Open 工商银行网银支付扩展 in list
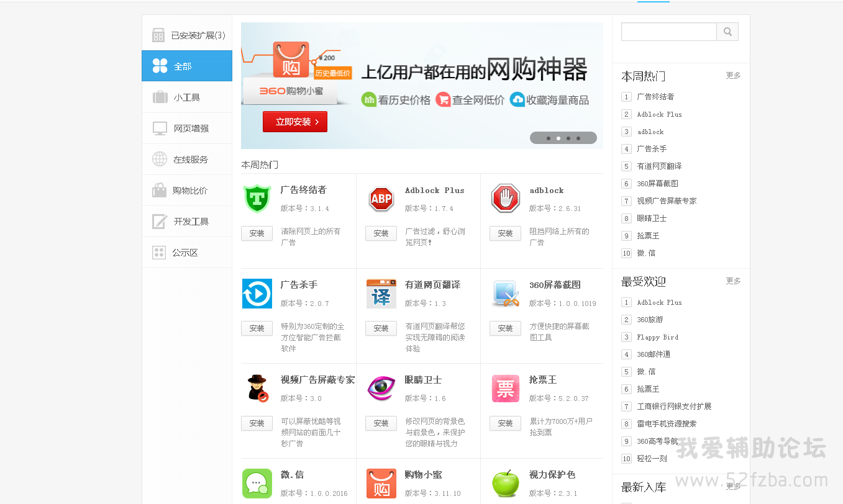Viewport: 843px width, 504px height. [674, 407]
